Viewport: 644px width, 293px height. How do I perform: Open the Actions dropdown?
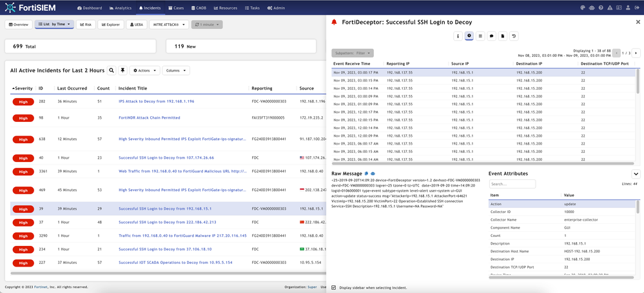(x=144, y=70)
